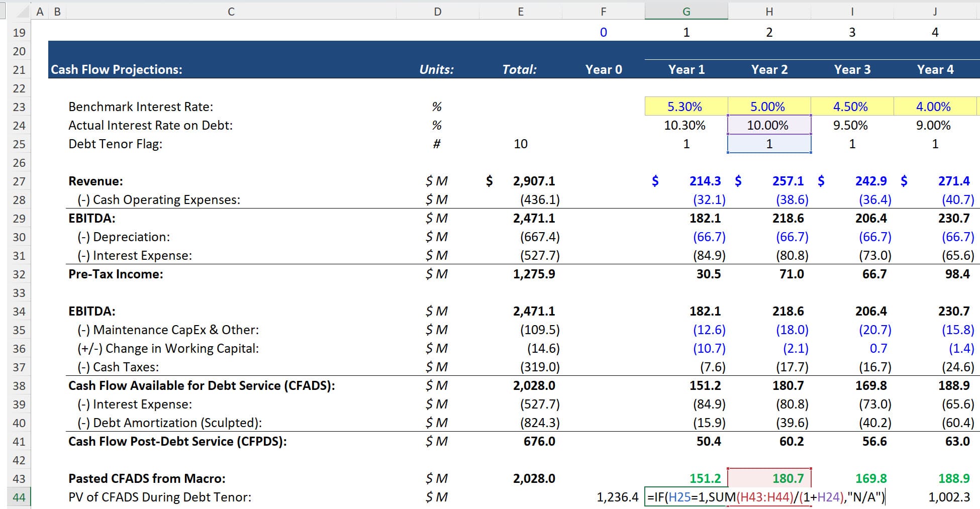Image resolution: width=980 pixels, height=509 pixels.
Task: Click the Year 2 header cell
Action: tap(769, 69)
